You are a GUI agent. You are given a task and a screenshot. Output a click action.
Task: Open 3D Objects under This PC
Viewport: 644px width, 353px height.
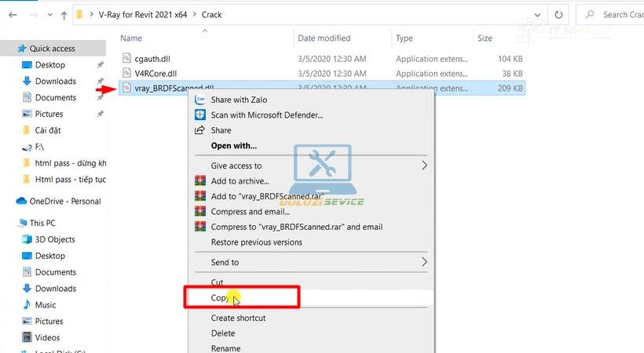click(x=55, y=239)
